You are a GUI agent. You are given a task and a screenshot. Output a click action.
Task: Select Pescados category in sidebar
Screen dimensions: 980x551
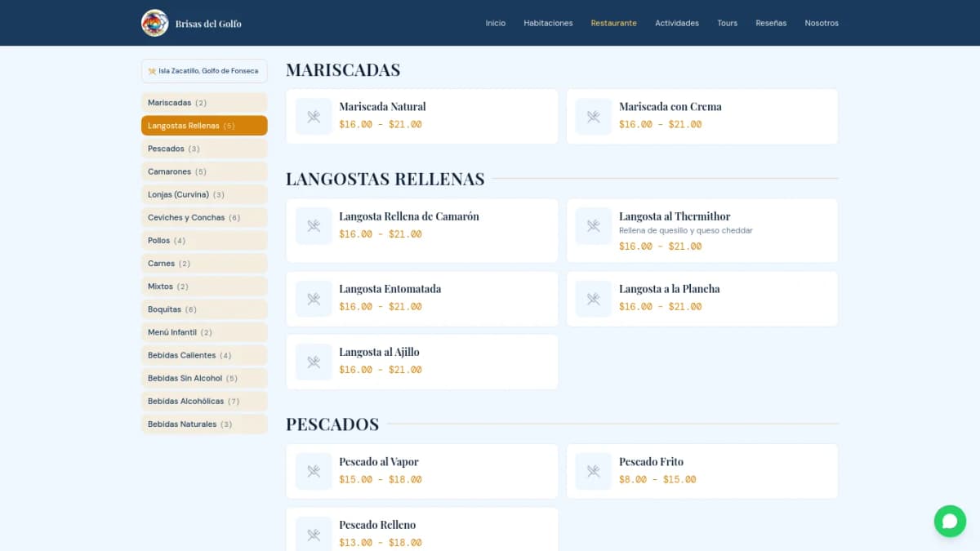pos(204,149)
